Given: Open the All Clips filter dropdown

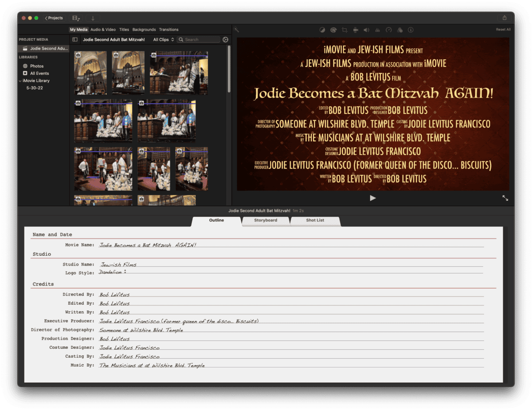Looking at the screenshot, I should (164, 39).
